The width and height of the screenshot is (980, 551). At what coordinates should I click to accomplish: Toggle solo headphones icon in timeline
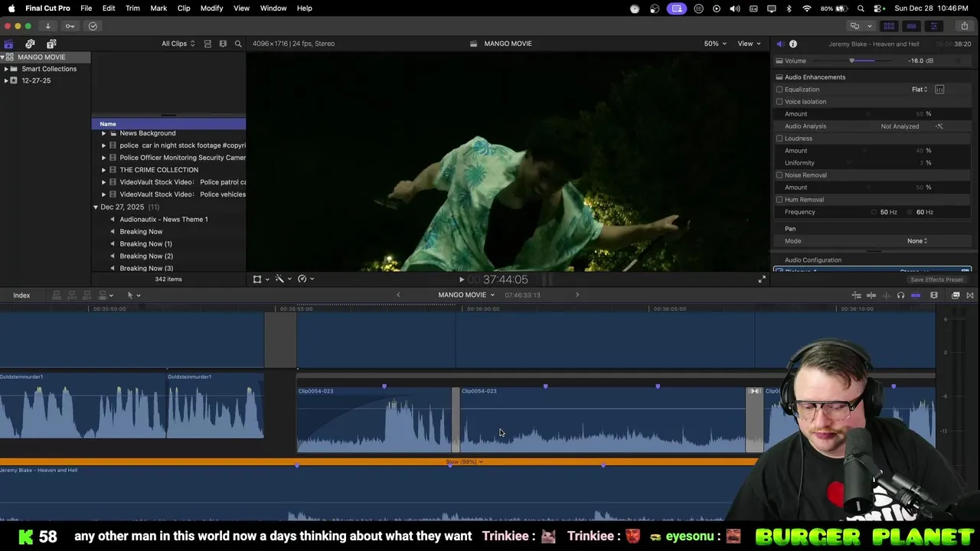point(900,295)
